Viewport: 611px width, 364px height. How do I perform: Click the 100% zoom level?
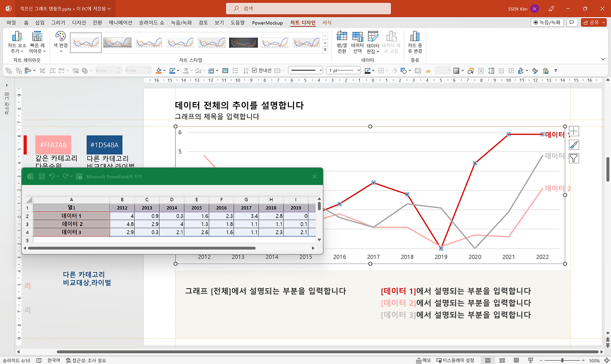(x=594, y=360)
